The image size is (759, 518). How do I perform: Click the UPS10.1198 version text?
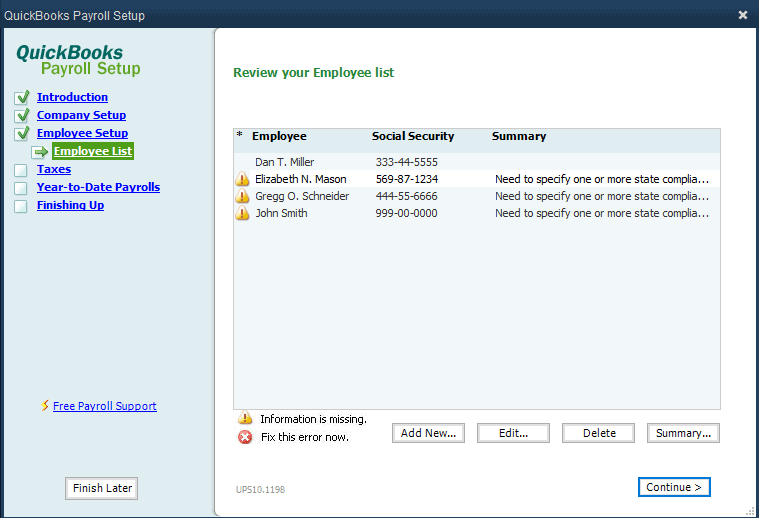260,489
